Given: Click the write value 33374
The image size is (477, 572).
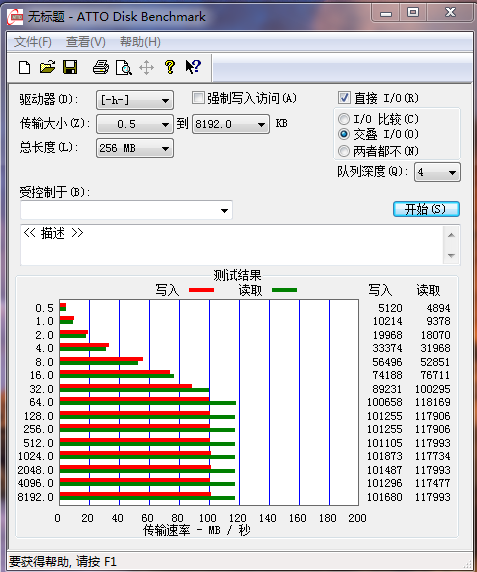Looking at the screenshot, I should coord(387,348).
